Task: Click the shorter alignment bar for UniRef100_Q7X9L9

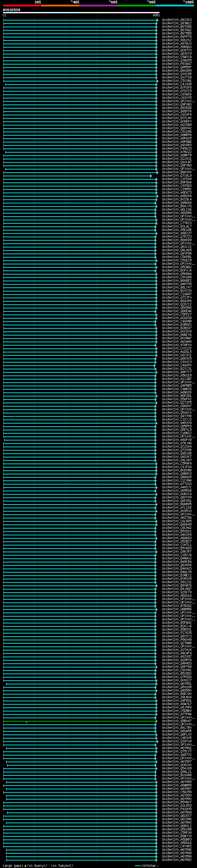Action: pyautogui.click(x=78, y=176)
